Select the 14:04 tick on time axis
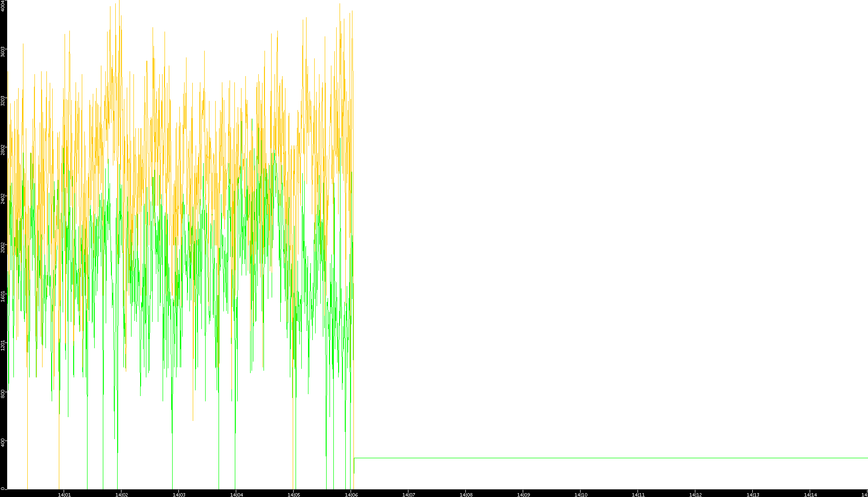Screen dimensions: 868x497 coord(236,495)
